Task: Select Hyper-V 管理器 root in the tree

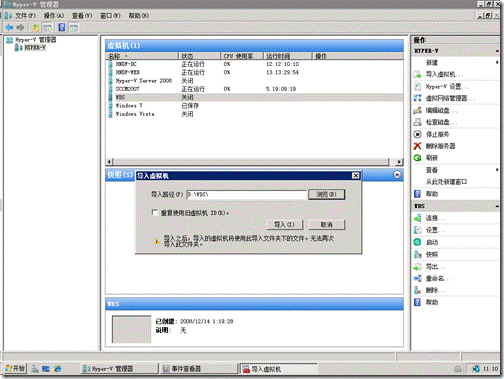Action: (36, 40)
